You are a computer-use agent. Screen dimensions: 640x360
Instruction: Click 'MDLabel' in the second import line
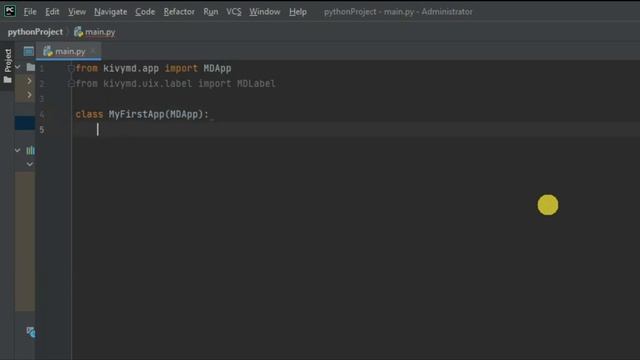(256, 84)
